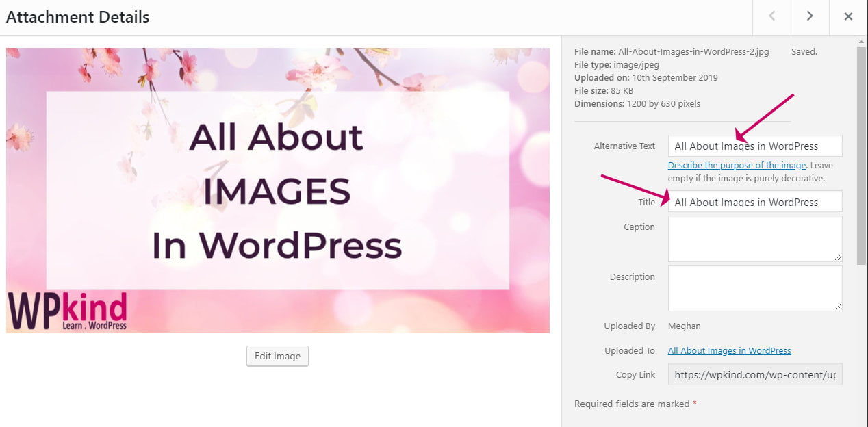Click the "Saved." status text
Viewport: 868px width, 427px height.
tap(804, 51)
